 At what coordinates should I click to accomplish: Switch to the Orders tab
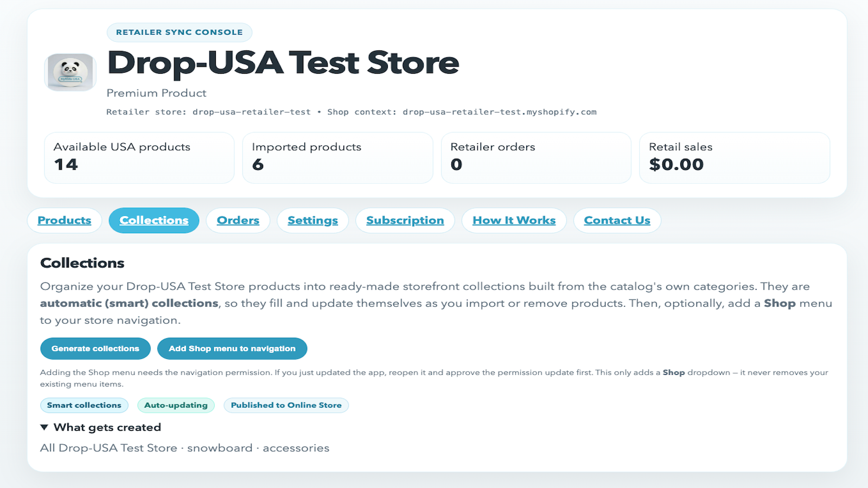[x=238, y=220]
